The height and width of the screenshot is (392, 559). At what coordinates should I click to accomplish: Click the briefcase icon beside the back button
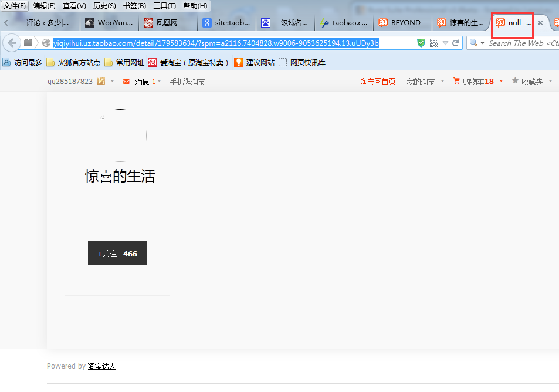pos(28,43)
